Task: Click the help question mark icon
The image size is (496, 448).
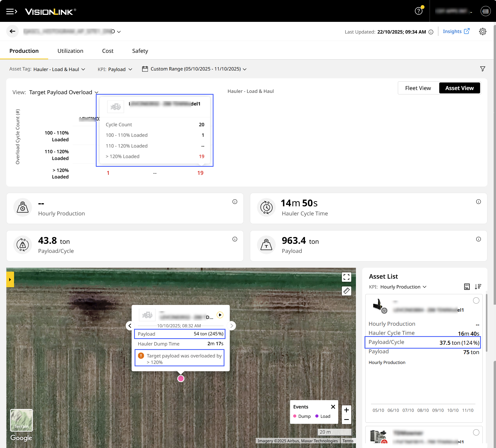Action: point(418,11)
